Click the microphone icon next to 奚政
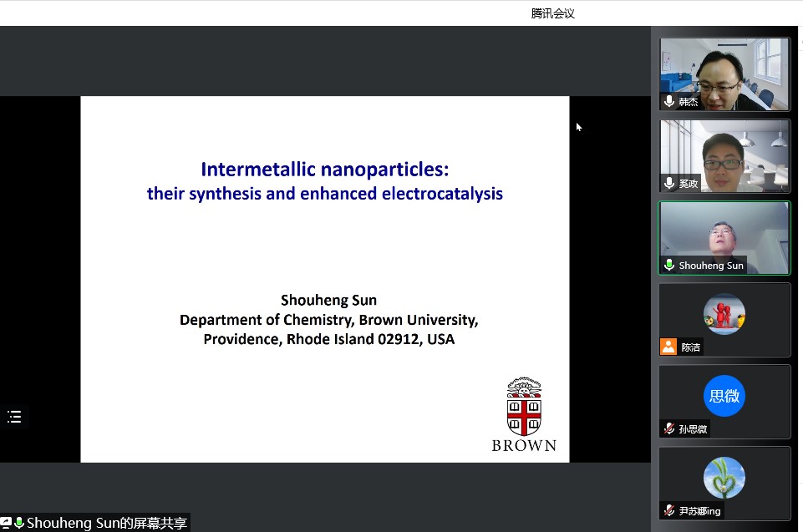 [x=668, y=183]
